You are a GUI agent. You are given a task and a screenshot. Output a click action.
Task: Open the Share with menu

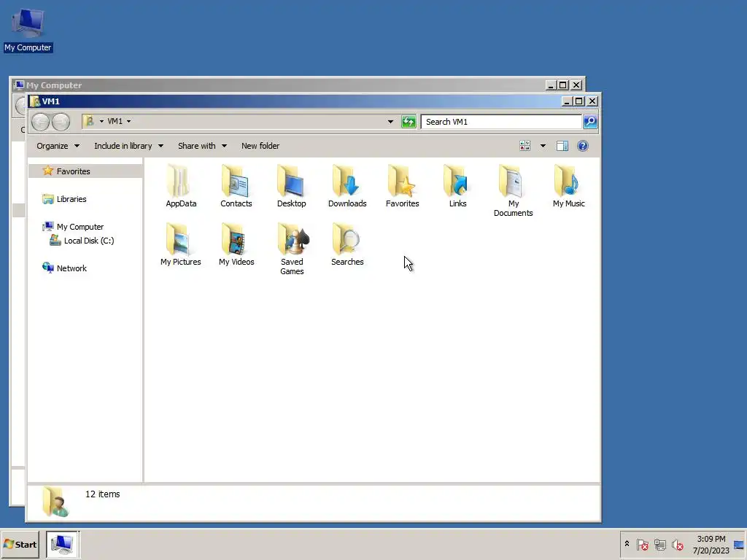click(202, 146)
